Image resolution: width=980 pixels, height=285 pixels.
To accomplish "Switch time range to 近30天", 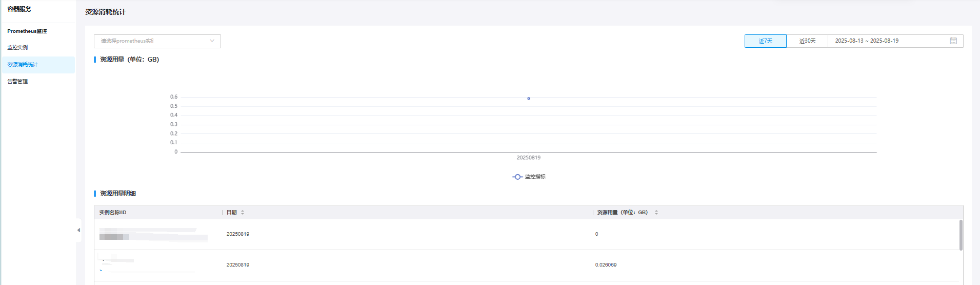I will click(807, 41).
